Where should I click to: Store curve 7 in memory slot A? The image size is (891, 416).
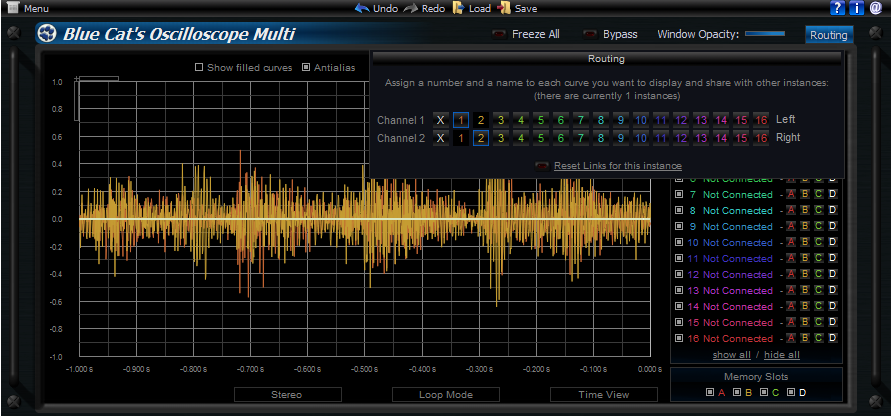pyautogui.click(x=791, y=194)
